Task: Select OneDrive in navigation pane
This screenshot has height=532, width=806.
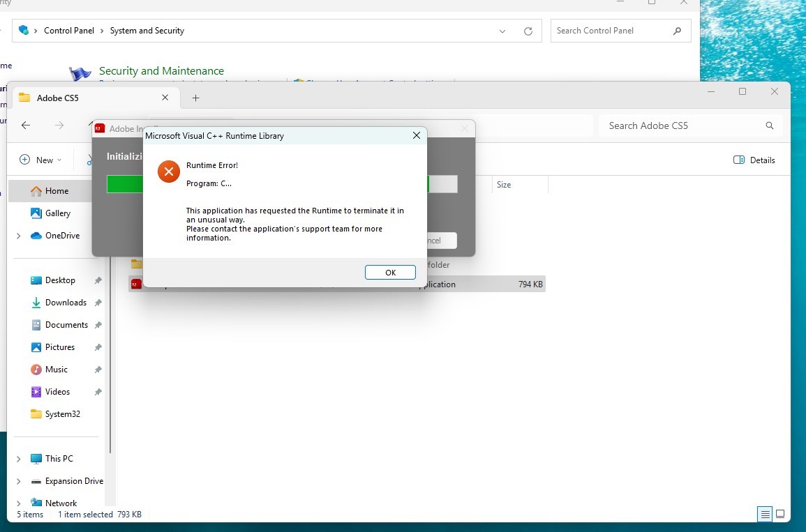Action: click(x=62, y=235)
